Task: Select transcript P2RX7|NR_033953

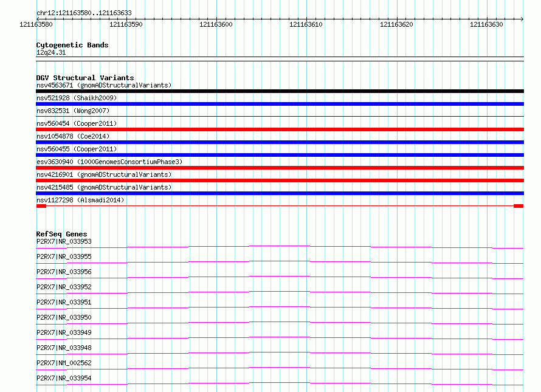Action: (64, 241)
